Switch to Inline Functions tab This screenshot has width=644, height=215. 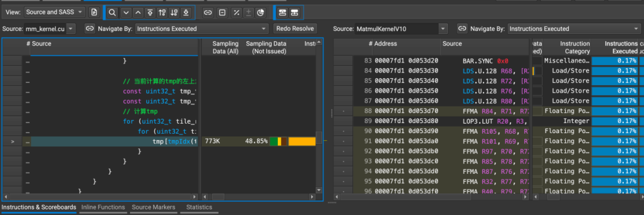[103, 207]
